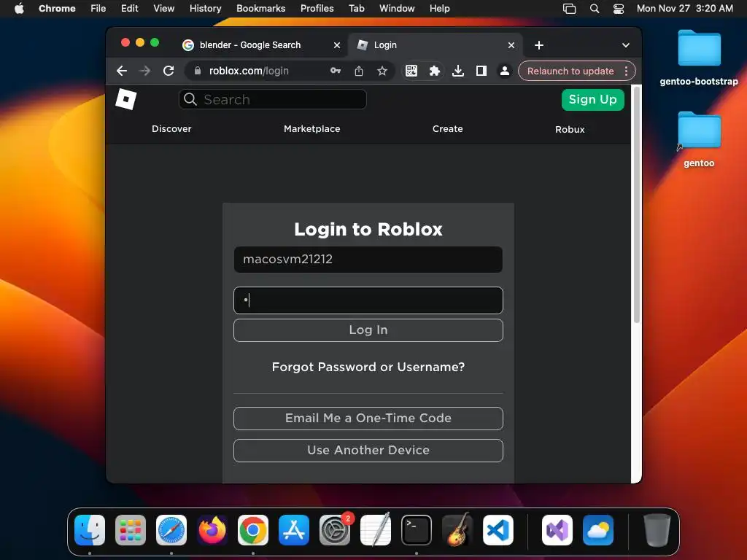Open Firefox from the Dock

(212, 530)
